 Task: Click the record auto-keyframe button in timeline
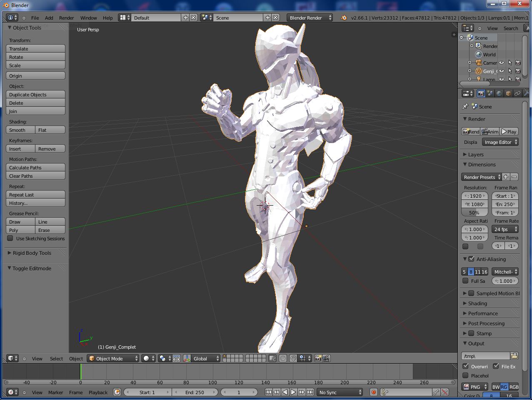pos(374,392)
